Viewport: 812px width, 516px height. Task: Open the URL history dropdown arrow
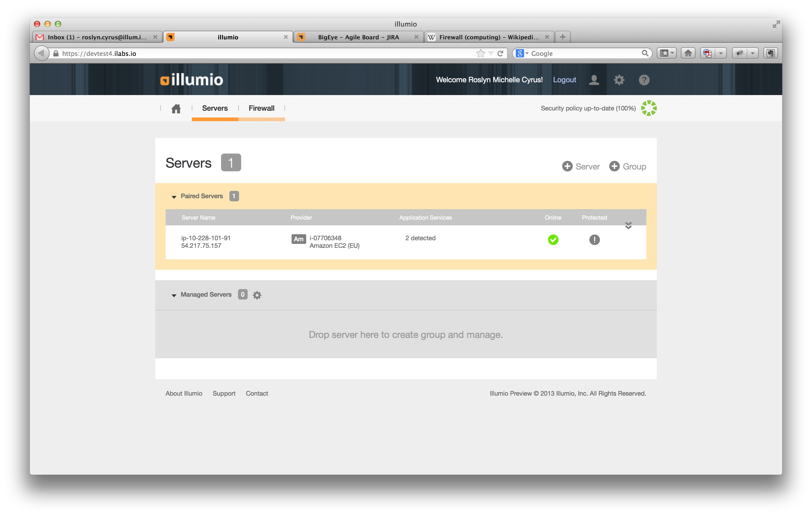coord(491,53)
